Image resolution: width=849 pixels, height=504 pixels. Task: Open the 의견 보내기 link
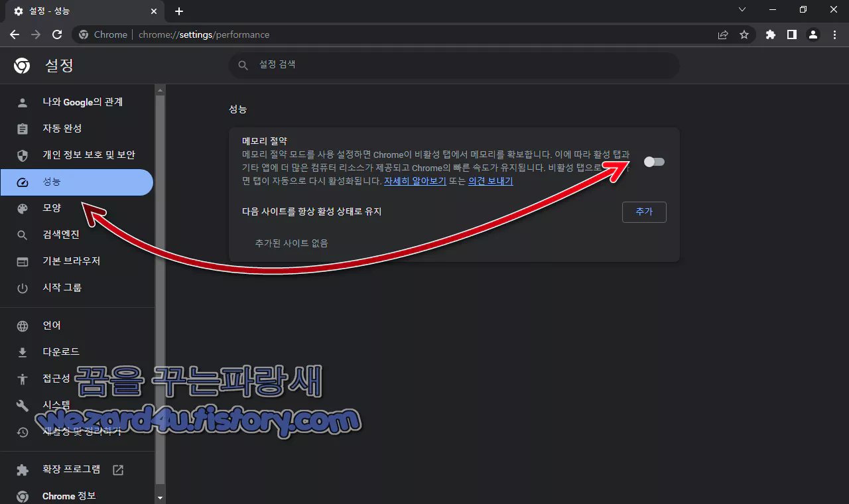coord(490,181)
